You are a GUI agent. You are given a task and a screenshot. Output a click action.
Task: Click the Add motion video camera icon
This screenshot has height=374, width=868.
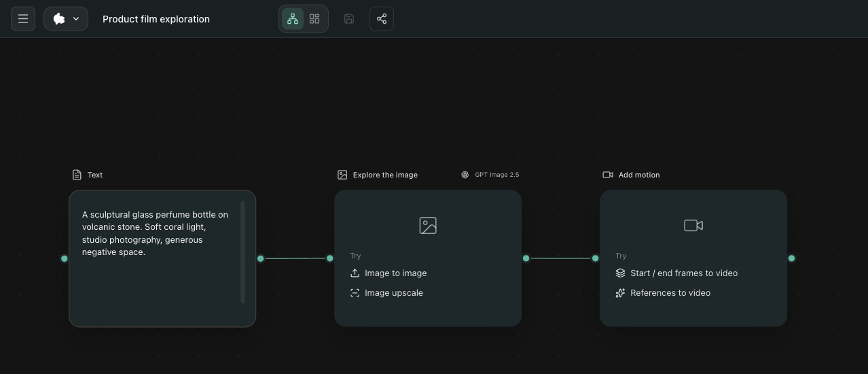pos(608,175)
